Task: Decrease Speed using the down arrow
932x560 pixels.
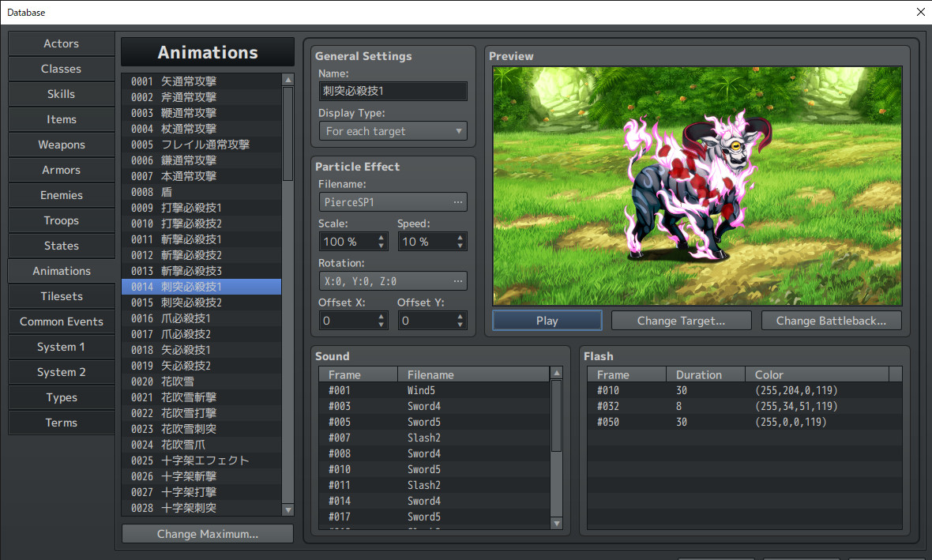Action: click(459, 245)
